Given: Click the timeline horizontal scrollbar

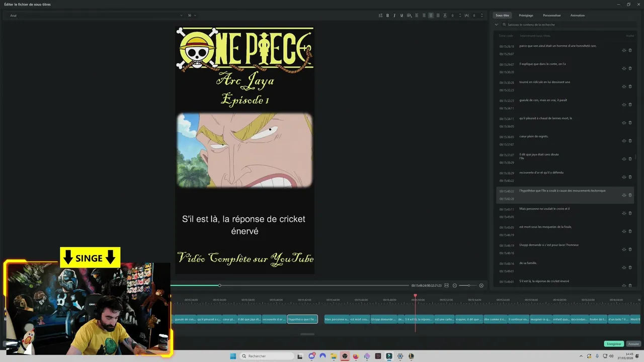Looking at the screenshot, I should coord(307,334).
